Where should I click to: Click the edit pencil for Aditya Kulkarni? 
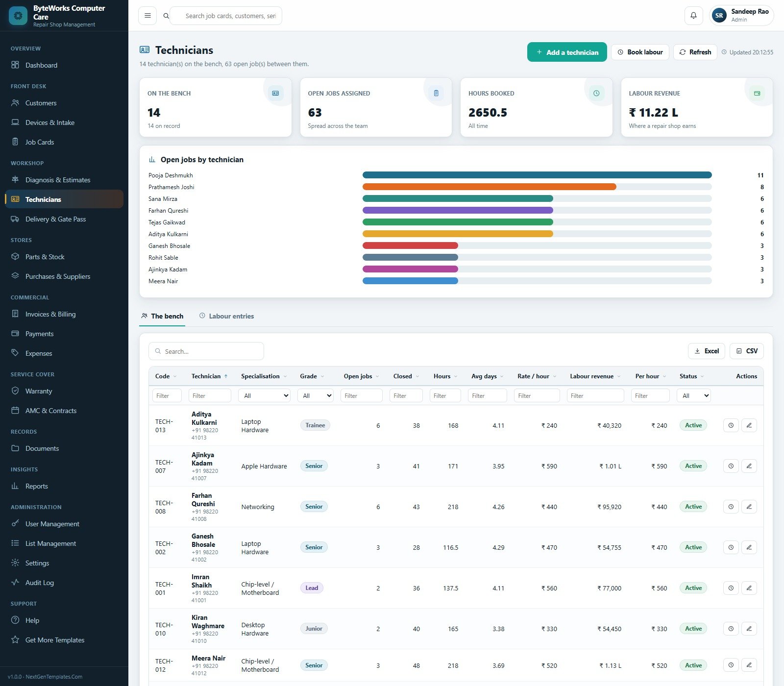(749, 425)
